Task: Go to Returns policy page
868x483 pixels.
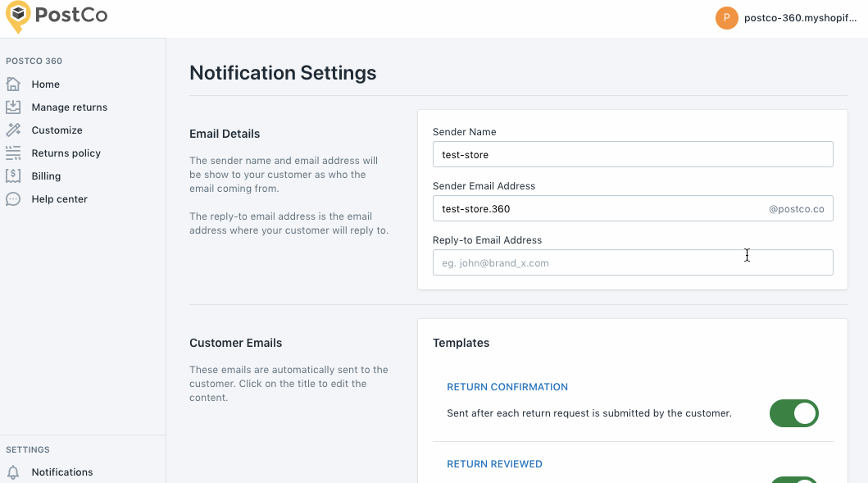Action: click(66, 153)
